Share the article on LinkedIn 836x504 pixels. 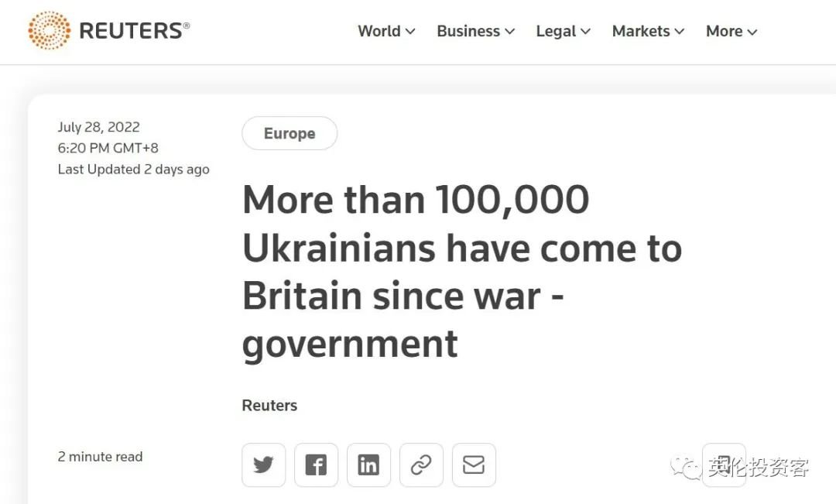(368, 465)
